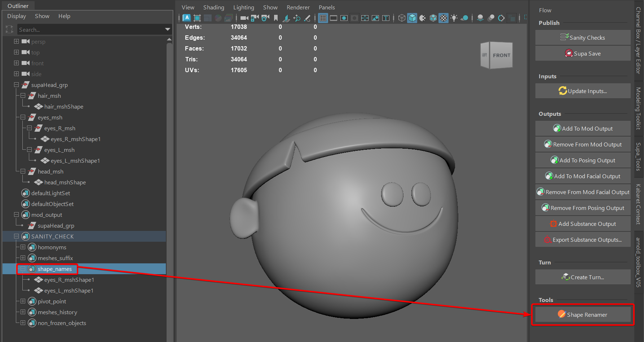Click the FRONT face of the view cube
Image resolution: width=644 pixels, height=342 pixels.
coord(501,55)
